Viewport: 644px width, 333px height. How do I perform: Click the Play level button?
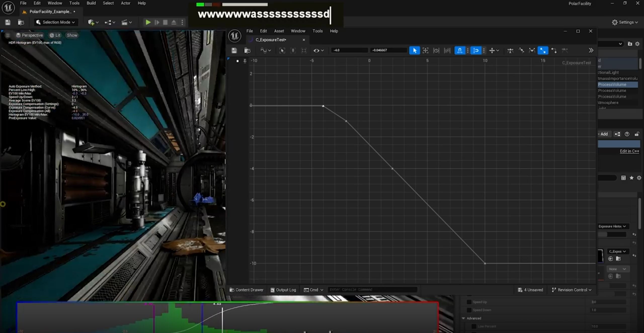point(148,22)
